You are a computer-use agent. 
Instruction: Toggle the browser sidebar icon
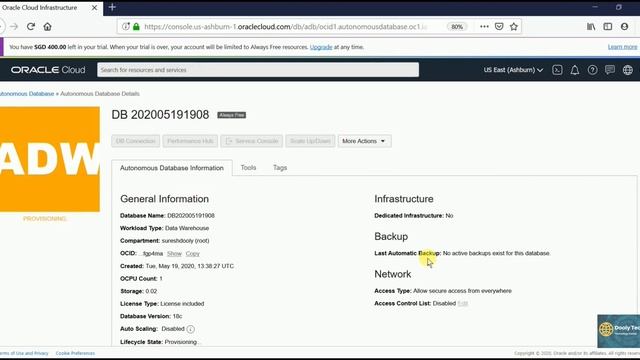[x=608, y=27]
